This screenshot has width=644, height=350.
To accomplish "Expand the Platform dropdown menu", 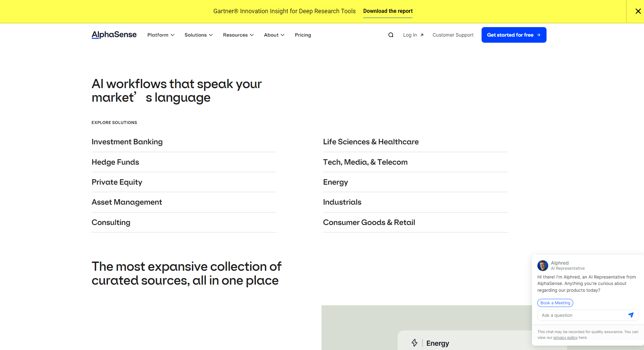I will coord(161,35).
